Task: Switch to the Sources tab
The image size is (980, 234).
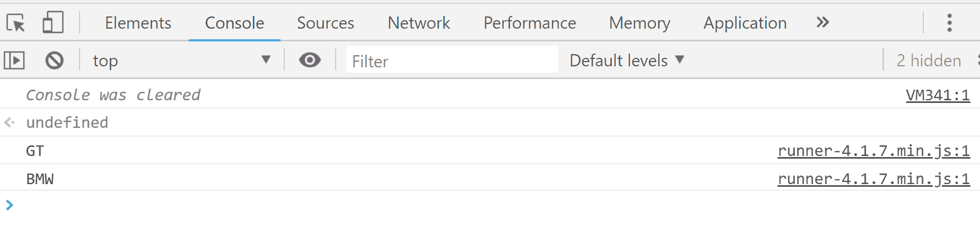Action: 326,23
